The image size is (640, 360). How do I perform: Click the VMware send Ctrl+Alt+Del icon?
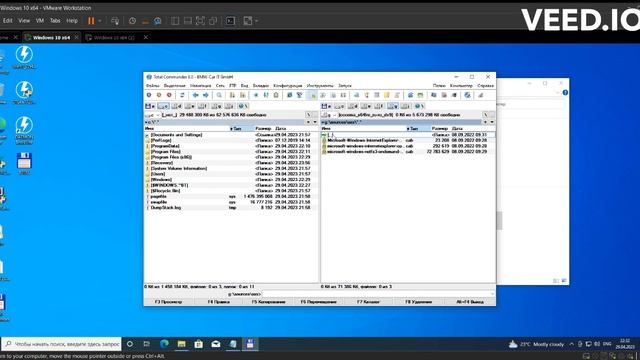[x=115, y=21]
